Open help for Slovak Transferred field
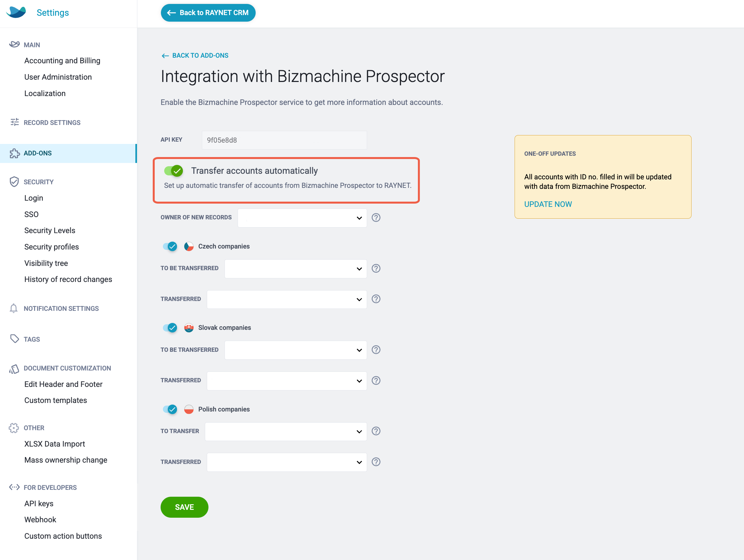 [376, 380]
